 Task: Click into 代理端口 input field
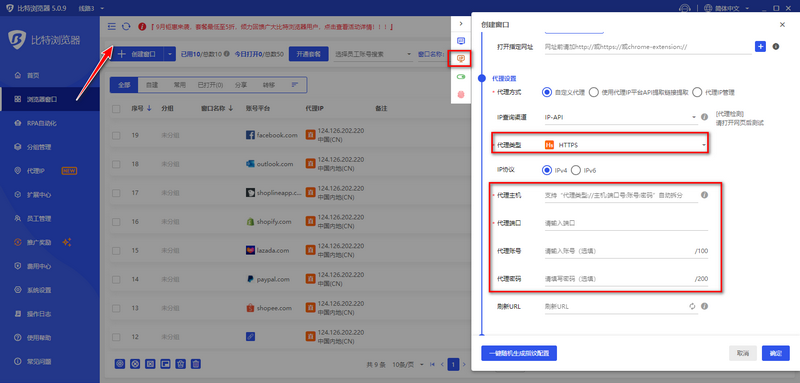tap(626, 223)
